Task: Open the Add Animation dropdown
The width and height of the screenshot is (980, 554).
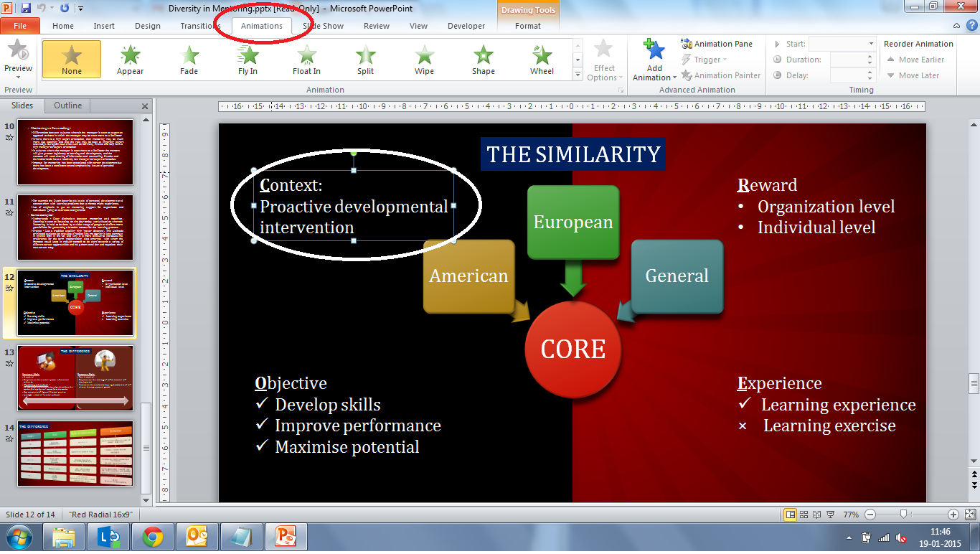Action: coord(654,60)
